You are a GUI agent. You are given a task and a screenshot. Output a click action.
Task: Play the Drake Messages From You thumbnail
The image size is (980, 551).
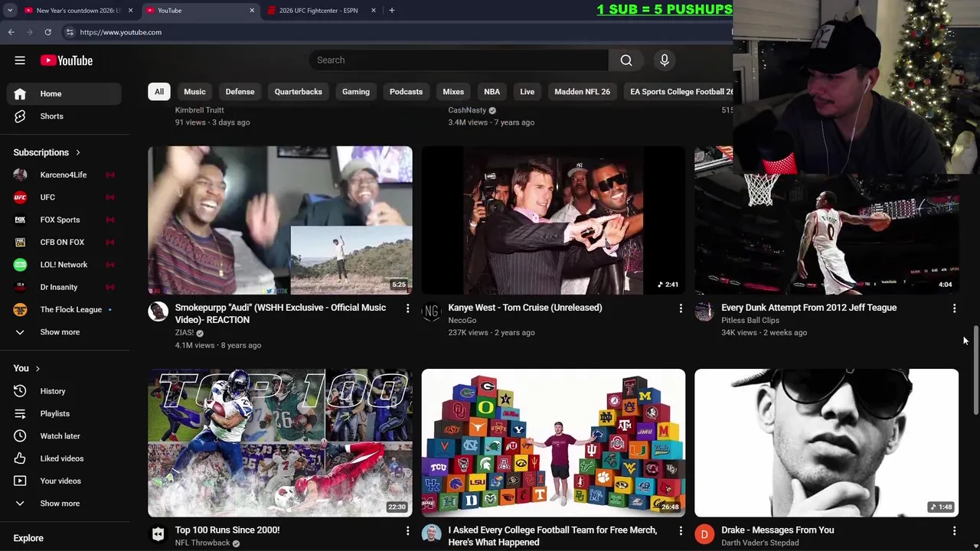827,442
